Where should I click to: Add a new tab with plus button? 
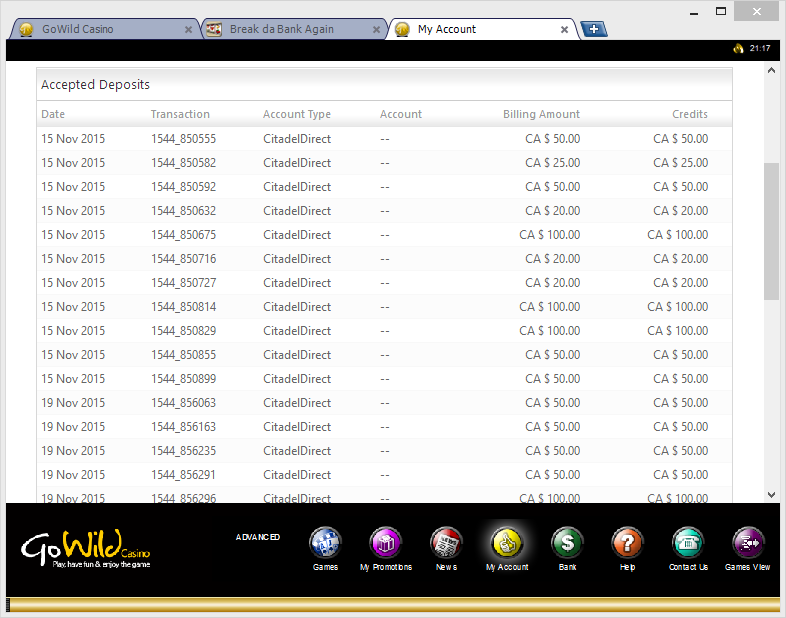coord(594,29)
